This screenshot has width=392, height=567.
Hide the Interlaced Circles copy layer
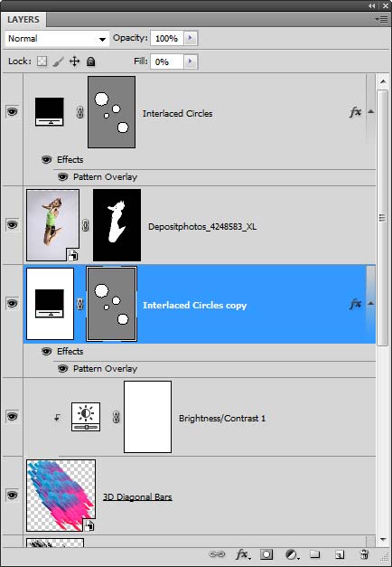[x=12, y=303]
